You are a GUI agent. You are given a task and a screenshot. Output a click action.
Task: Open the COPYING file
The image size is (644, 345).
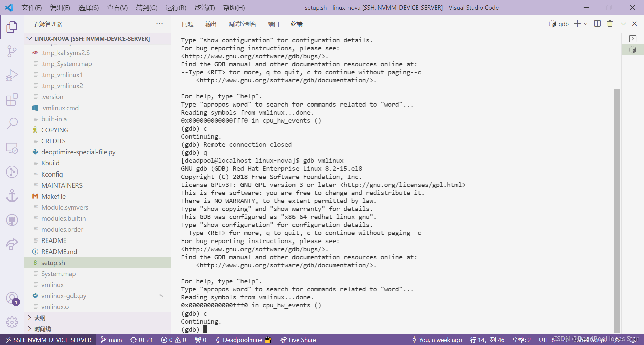[x=98, y=130]
